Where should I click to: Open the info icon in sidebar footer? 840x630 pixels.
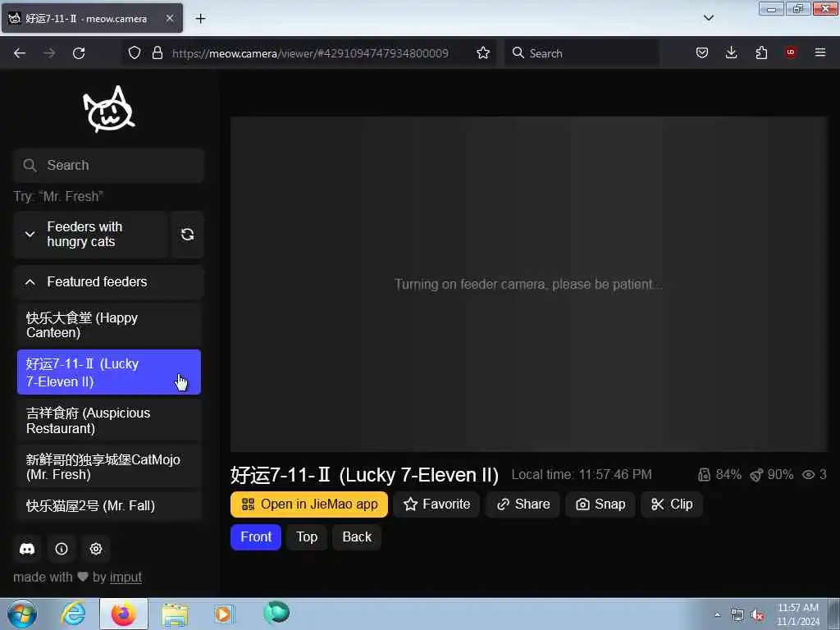(62, 549)
